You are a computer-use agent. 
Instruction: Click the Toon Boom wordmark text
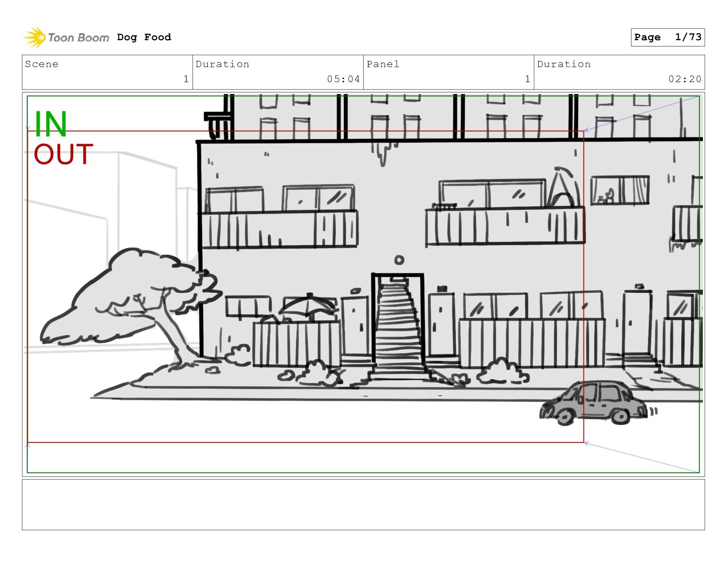click(79, 38)
